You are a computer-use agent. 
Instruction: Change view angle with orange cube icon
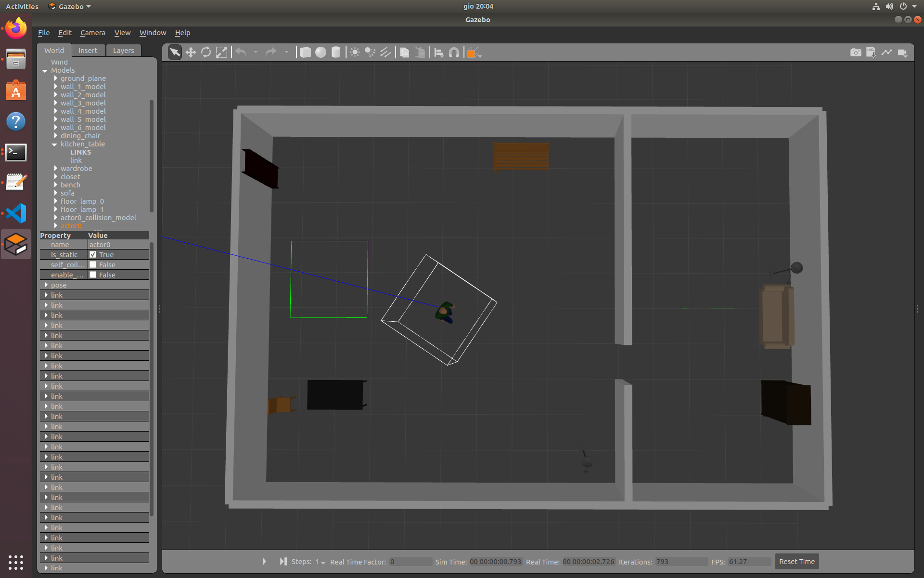coord(474,53)
